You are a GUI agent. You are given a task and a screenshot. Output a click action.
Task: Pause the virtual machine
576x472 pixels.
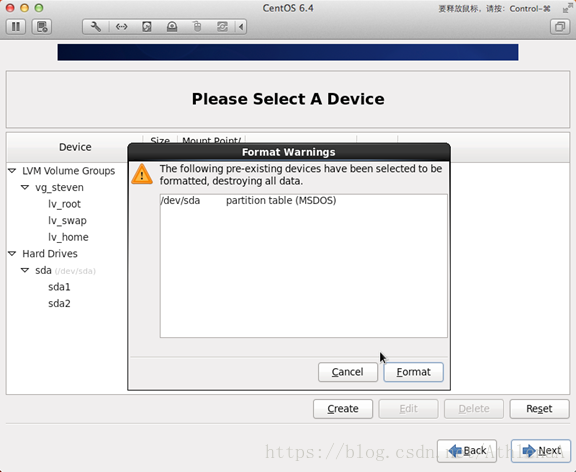point(16,27)
